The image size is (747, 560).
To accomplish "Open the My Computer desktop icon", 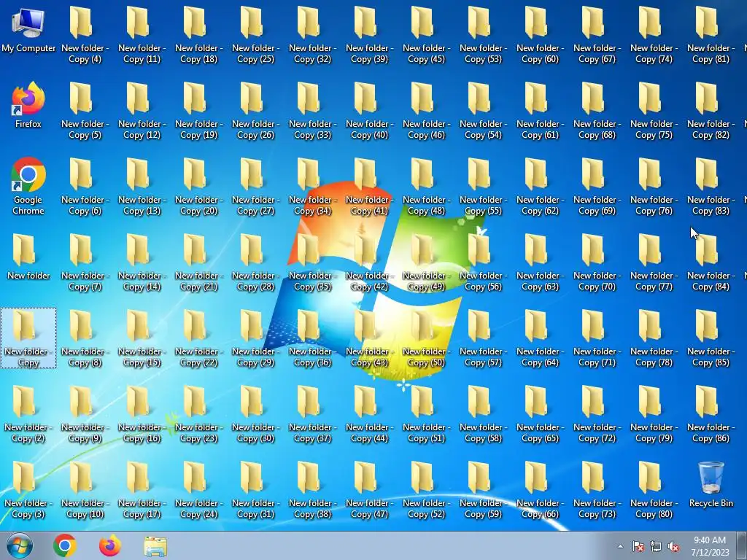I will click(x=28, y=30).
